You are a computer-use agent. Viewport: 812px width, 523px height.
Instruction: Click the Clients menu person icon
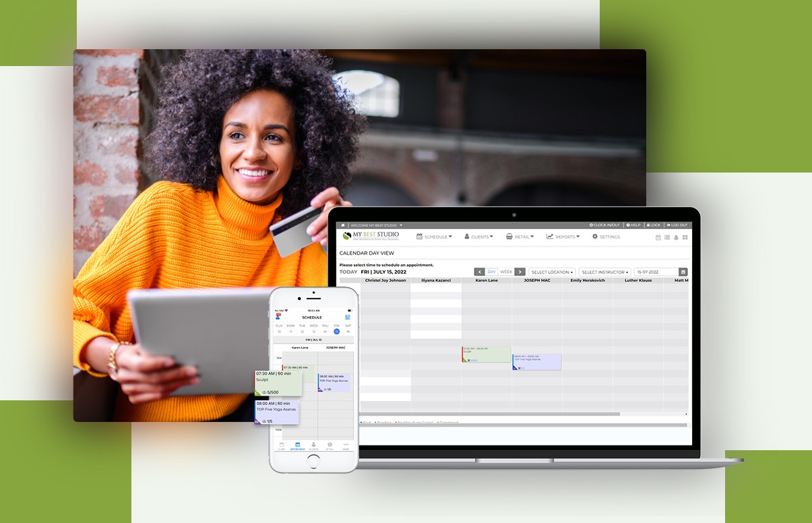[466, 237]
